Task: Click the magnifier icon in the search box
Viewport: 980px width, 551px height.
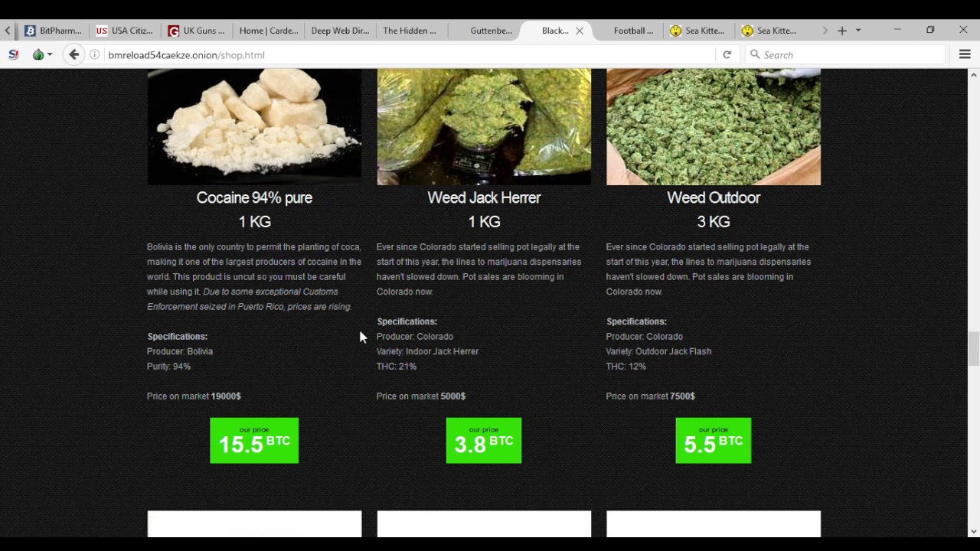Action: (755, 55)
